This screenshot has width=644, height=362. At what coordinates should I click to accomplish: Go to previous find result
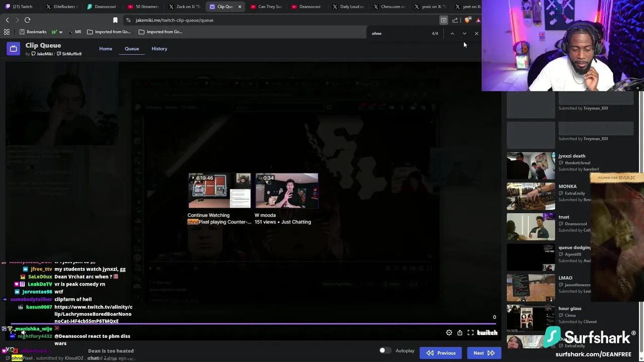pyautogui.click(x=452, y=34)
